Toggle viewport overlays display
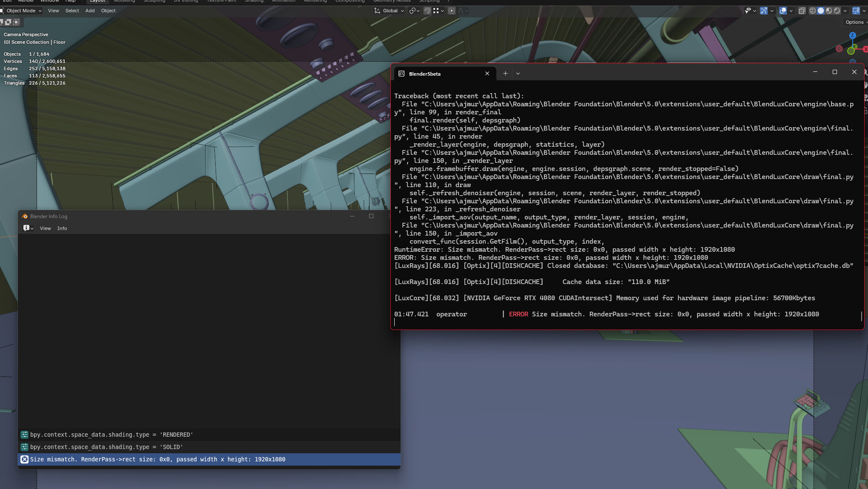 click(x=783, y=11)
